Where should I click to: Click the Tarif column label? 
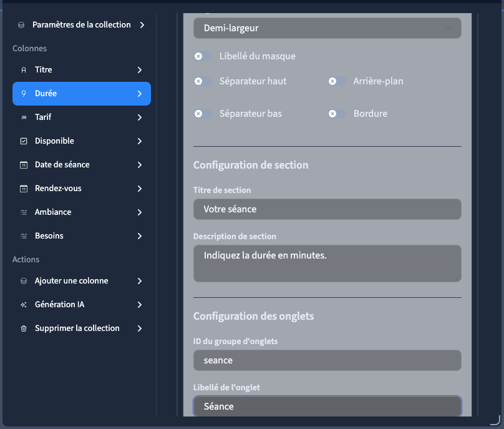coord(43,117)
